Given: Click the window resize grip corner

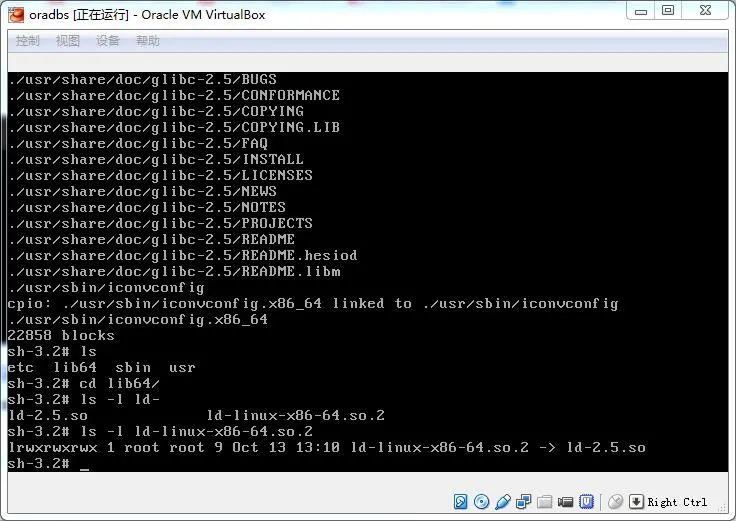Looking at the screenshot, I should [722, 507].
